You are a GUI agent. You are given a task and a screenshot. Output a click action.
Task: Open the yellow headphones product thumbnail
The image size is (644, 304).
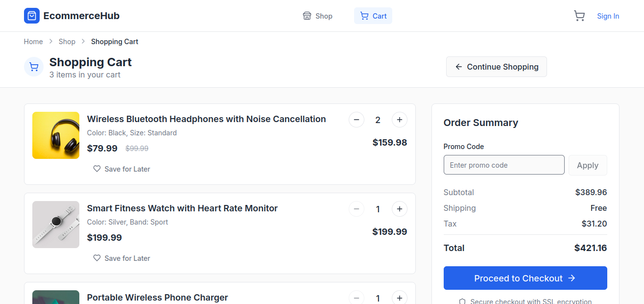tap(56, 135)
